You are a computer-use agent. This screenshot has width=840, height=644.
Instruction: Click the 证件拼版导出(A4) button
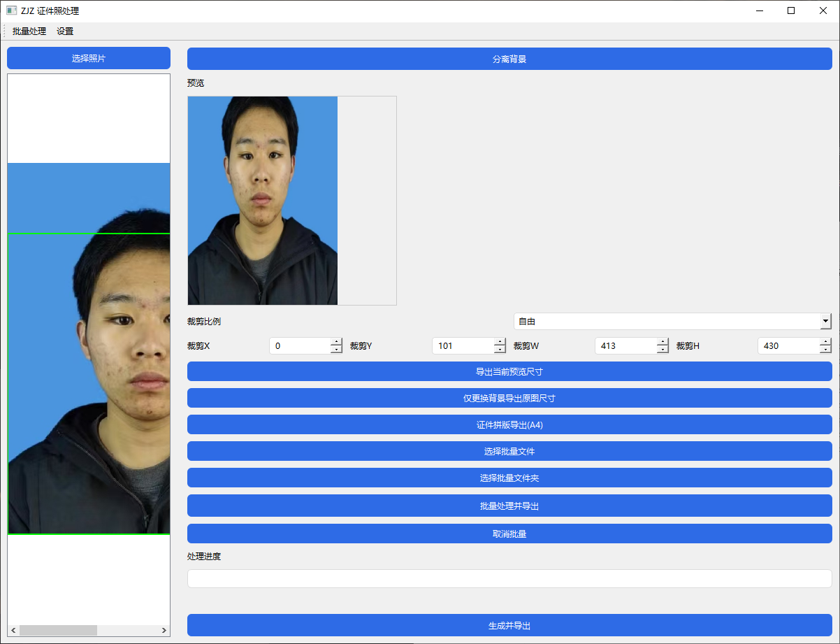point(508,424)
